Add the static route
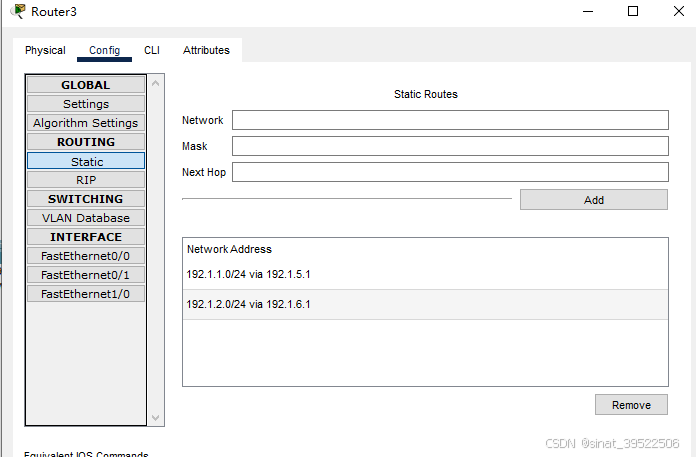 click(593, 200)
